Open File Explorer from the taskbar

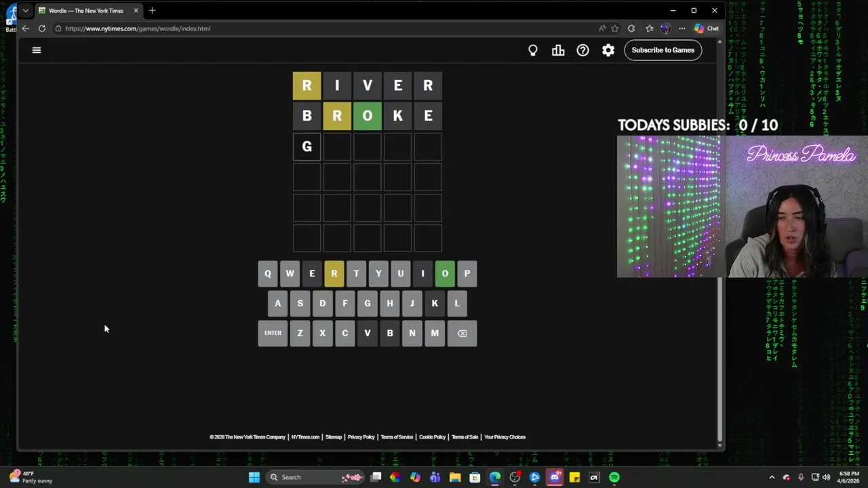click(455, 477)
